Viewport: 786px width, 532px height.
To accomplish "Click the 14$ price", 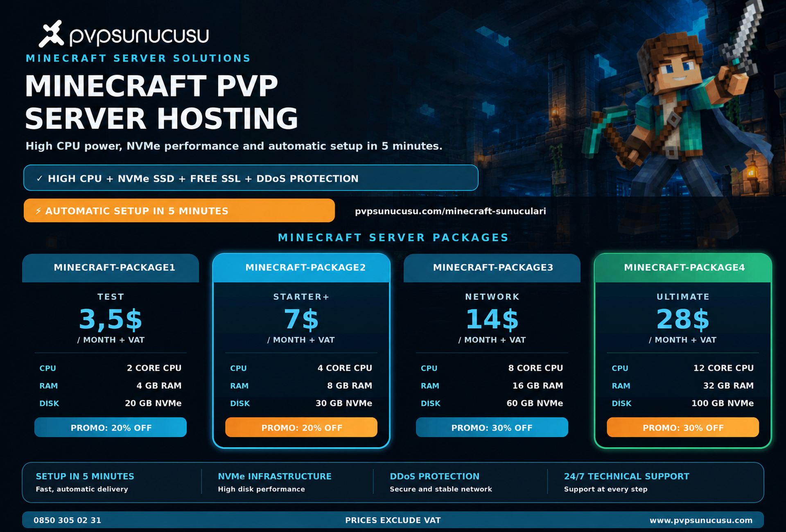I will click(492, 319).
